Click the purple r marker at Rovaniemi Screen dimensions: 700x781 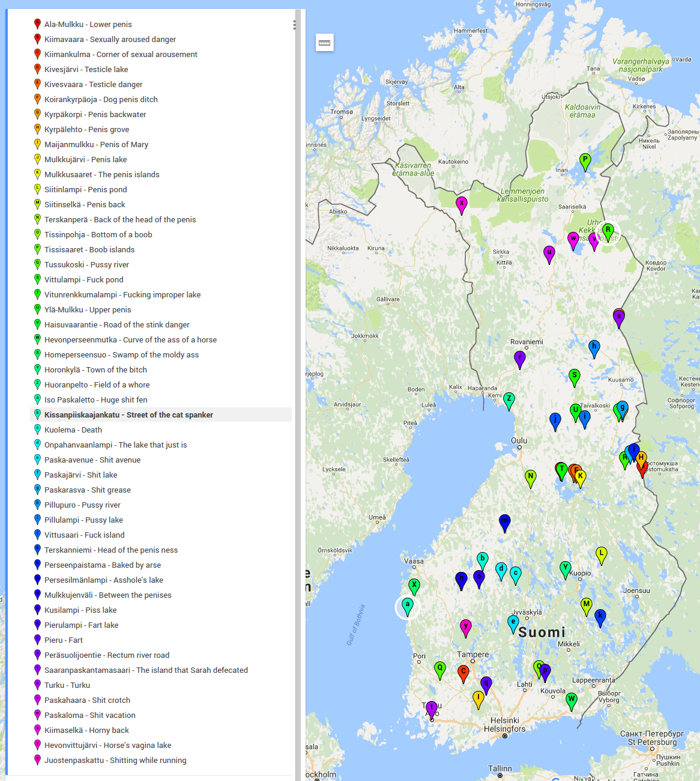click(520, 360)
